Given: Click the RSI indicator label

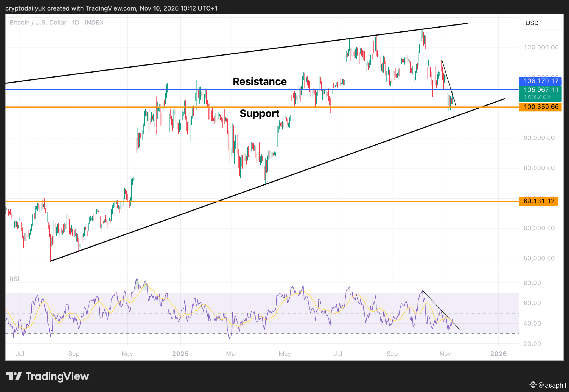Looking at the screenshot, I should point(14,279).
